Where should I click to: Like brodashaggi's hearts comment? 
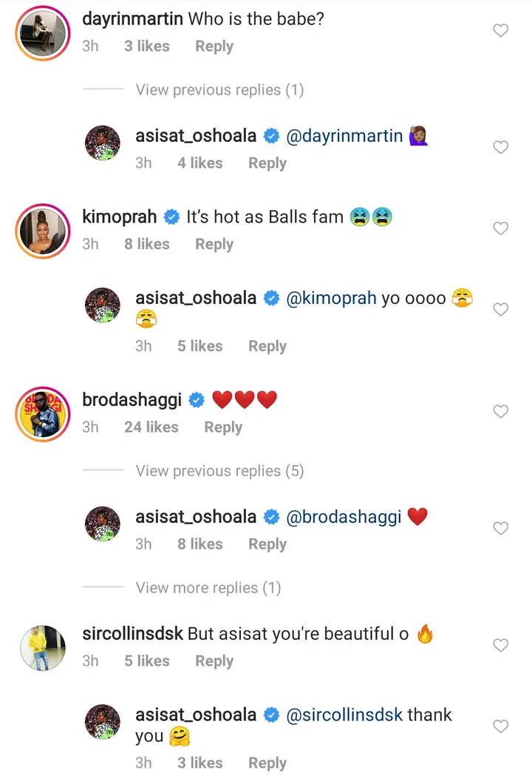[x=500, y=411]
